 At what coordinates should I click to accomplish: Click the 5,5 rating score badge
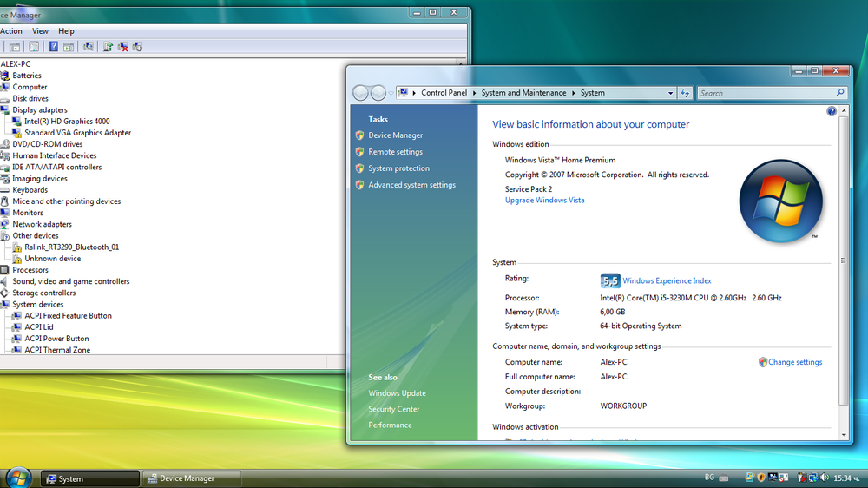[x=610, y=280]
